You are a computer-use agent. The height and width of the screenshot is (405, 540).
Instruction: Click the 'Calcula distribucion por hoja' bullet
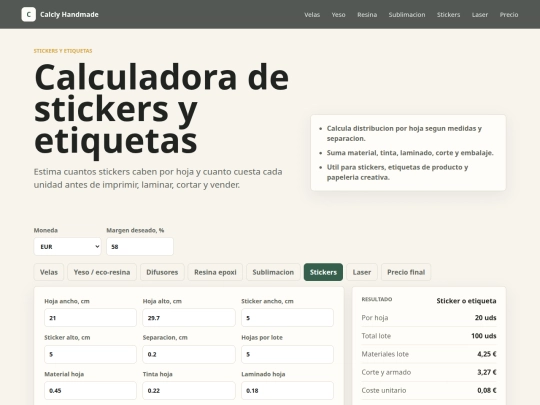404,133
